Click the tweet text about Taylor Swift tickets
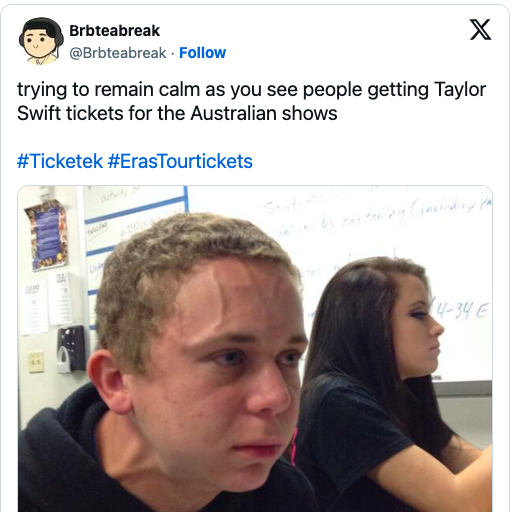The height and width of the screenshot is (512, 512). coord(251,101)
